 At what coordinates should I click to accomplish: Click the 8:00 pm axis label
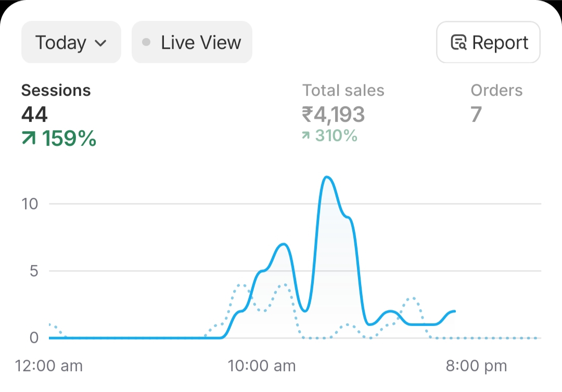click(476, 366)
